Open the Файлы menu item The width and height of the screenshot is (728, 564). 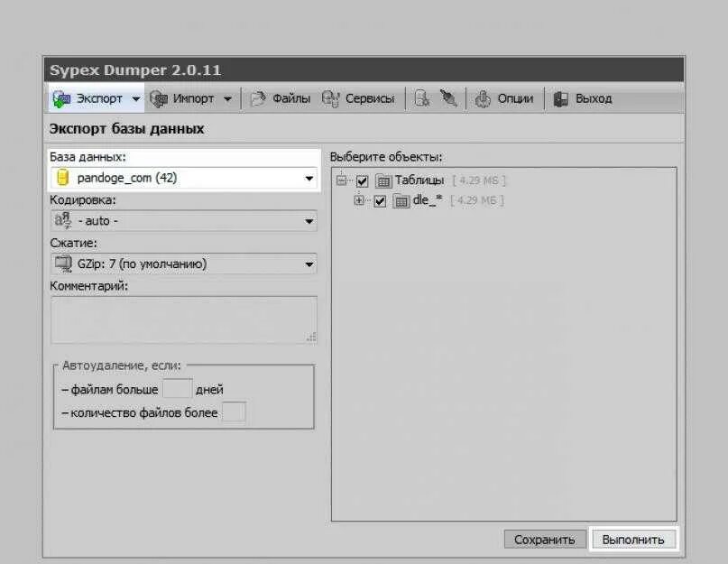point(291,98)
